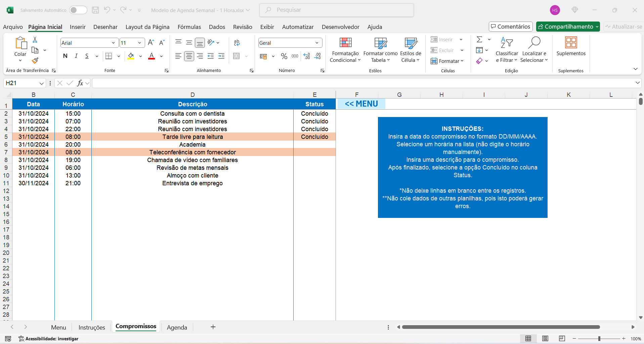
Task: Click the Comentários button
Action: click(511, 27)
